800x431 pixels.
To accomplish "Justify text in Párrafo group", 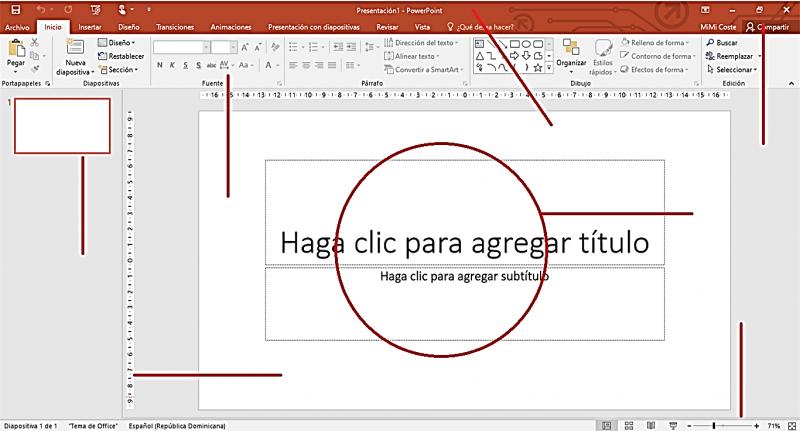I will click(332, 65).
